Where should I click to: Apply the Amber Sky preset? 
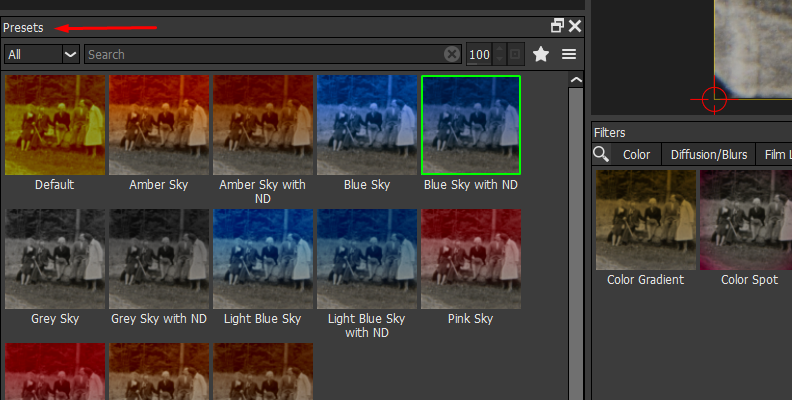coord(160,125)
